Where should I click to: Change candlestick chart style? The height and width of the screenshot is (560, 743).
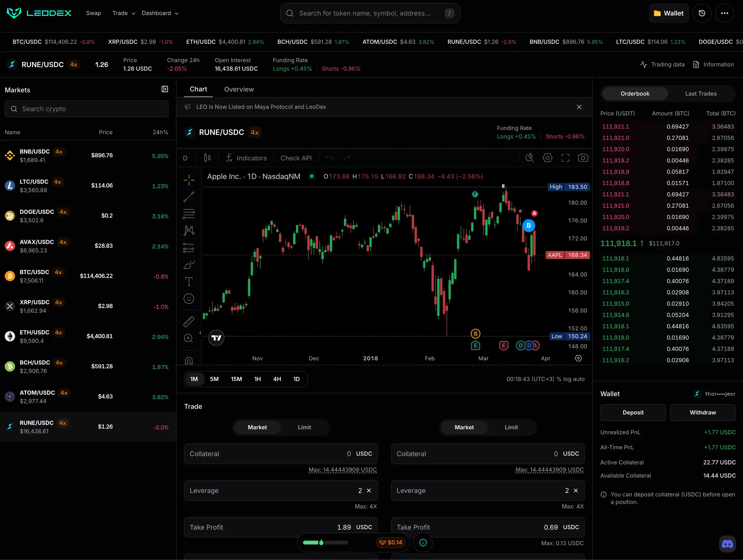click(207, 158)
